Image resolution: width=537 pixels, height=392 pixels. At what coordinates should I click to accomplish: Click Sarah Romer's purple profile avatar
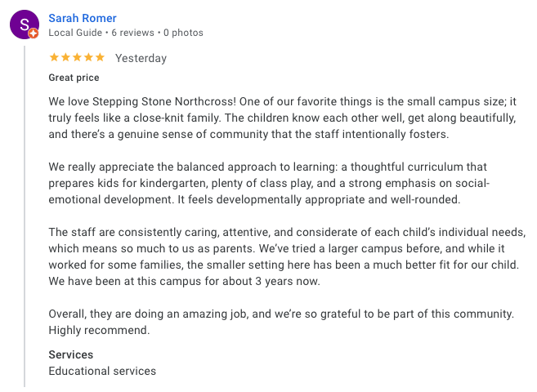[x=24, y=24]
